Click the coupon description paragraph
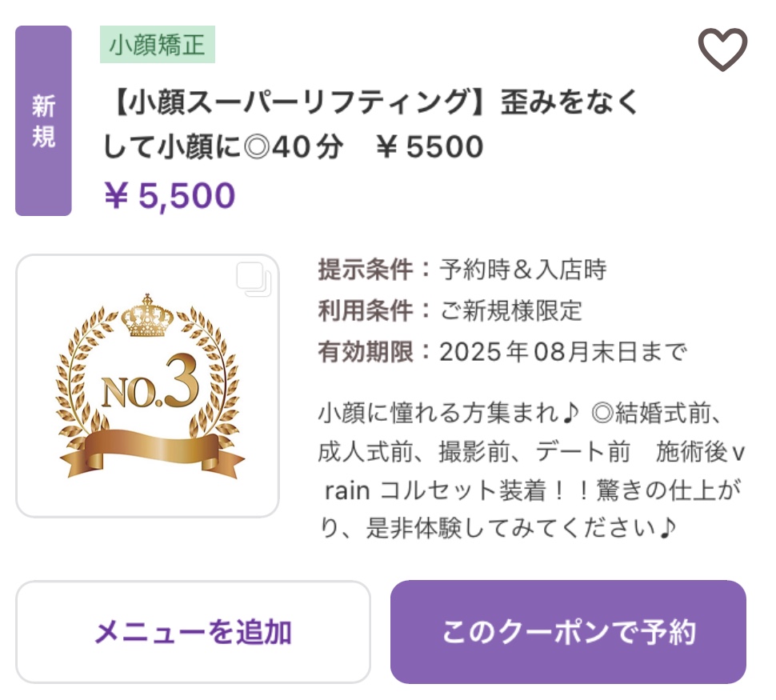The width and height of the screenshot is (776, 700). [x=531, y=470]
